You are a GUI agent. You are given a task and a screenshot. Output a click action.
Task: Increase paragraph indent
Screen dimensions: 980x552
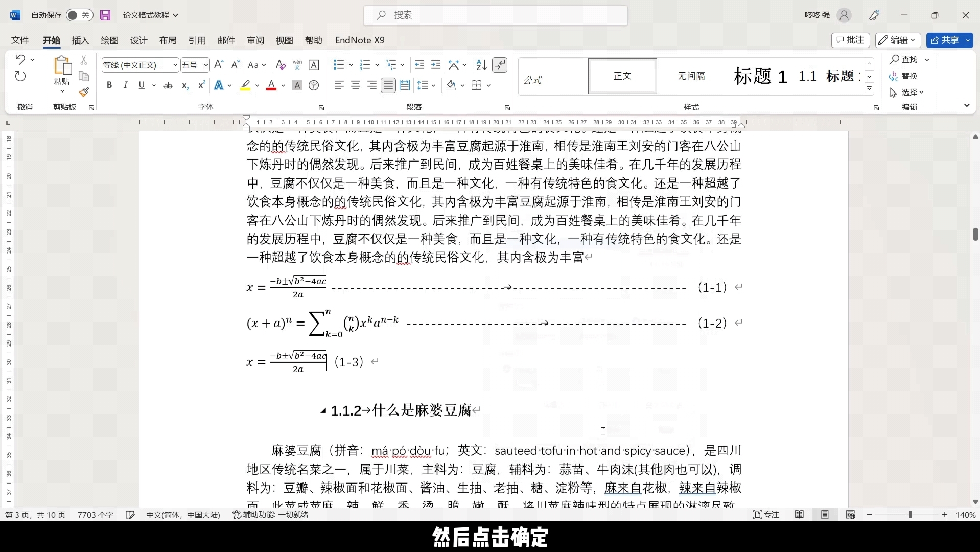click(436, 65)
